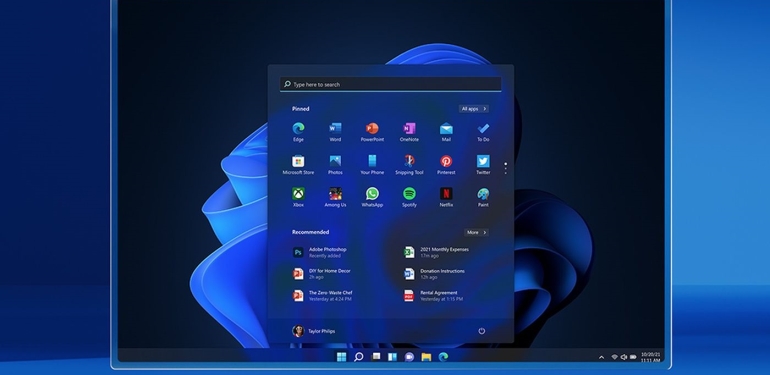This screenshot has height=375, width=770.
Task: Click the Pinned section heading
Action: coord(301,109)
